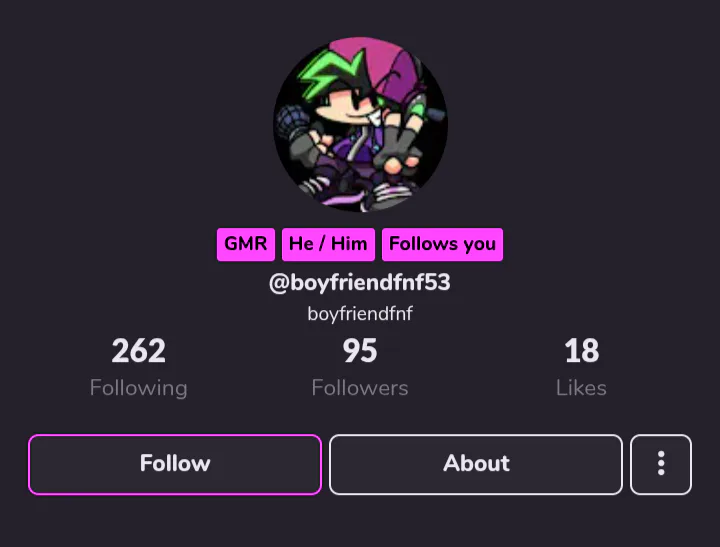
Task: Open the three-dot more options menu
Action: (x=661, y=464)
